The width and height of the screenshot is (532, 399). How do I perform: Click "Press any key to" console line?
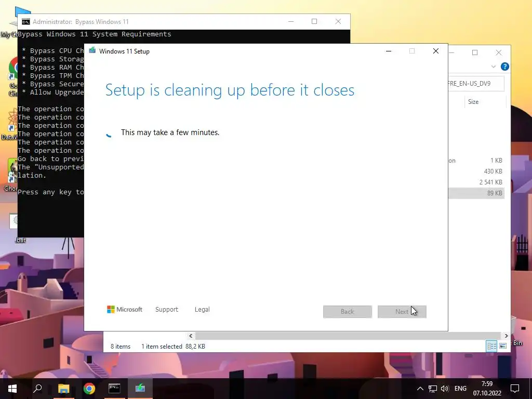51,192
